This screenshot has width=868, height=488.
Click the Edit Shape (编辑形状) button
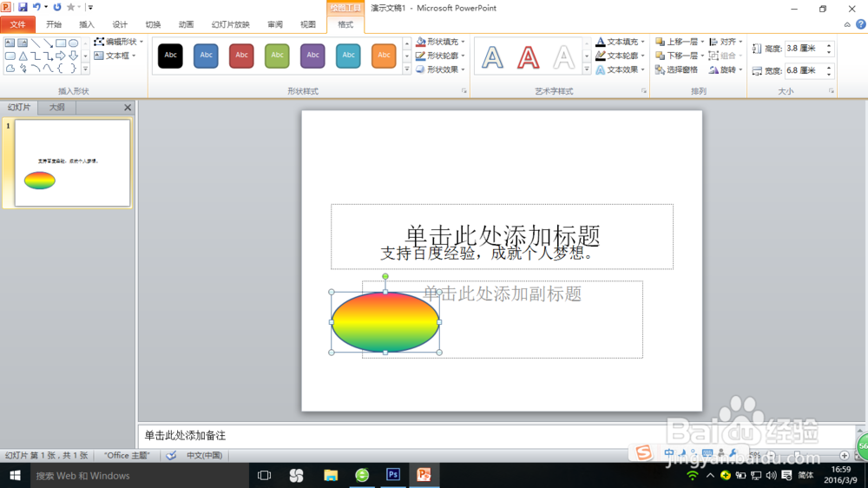pos(118,42)
